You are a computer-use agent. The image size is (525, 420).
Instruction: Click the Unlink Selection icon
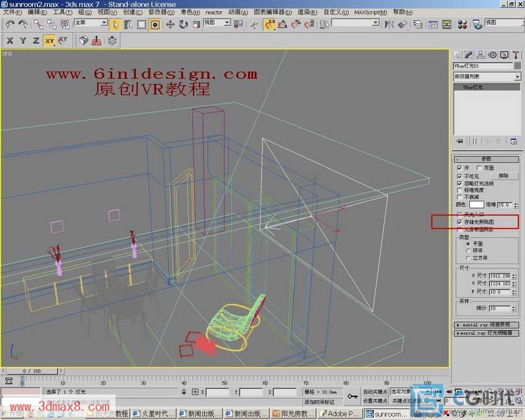pyautogui.click(x=52, y=24)
